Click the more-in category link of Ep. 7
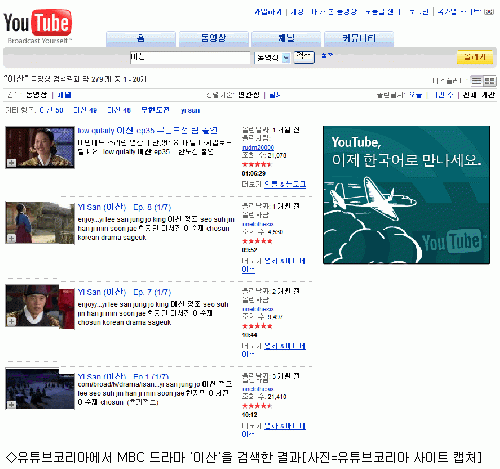 click(x=274, y=350)
